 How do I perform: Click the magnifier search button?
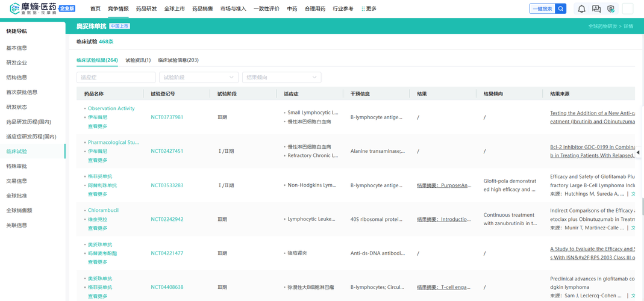561,9
